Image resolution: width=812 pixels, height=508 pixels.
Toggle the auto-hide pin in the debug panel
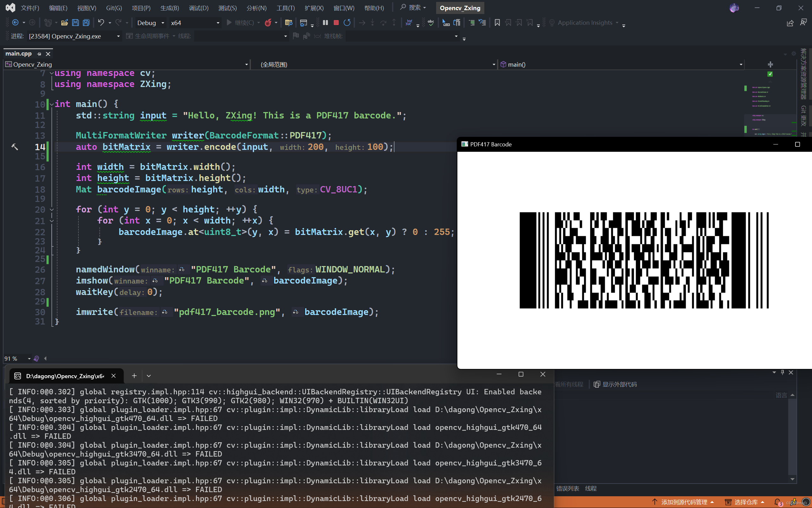pos(783,372)
